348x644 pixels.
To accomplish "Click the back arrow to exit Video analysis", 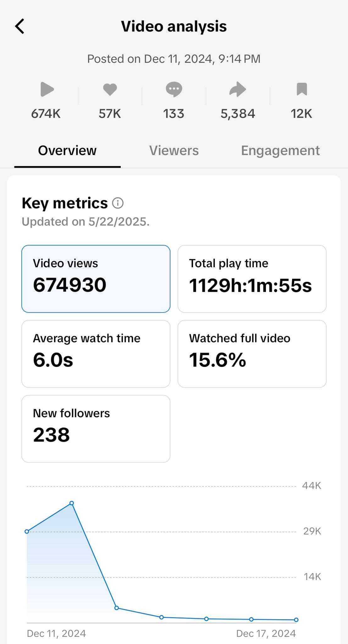I will click(20, 26).
